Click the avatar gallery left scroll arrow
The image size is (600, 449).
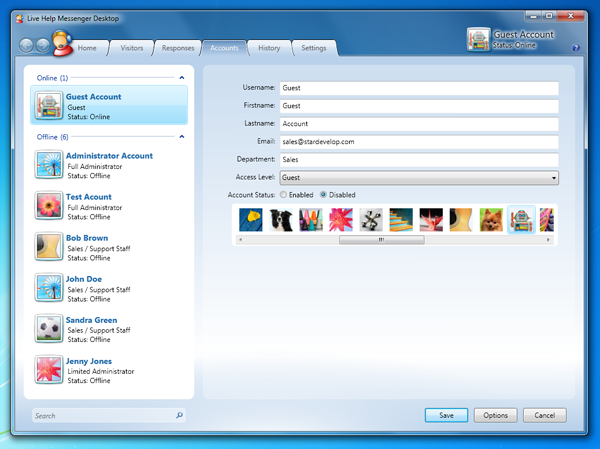(x=240, y=240)
